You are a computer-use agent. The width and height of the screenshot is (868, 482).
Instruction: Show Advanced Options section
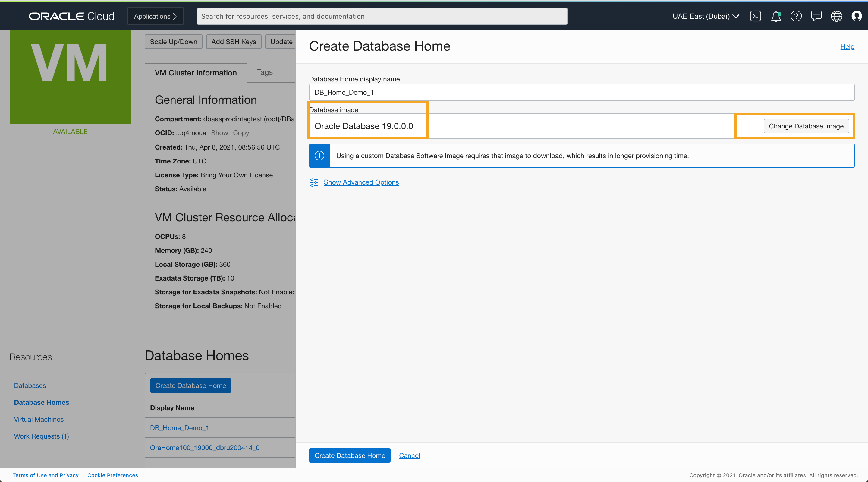click(361, 182)
